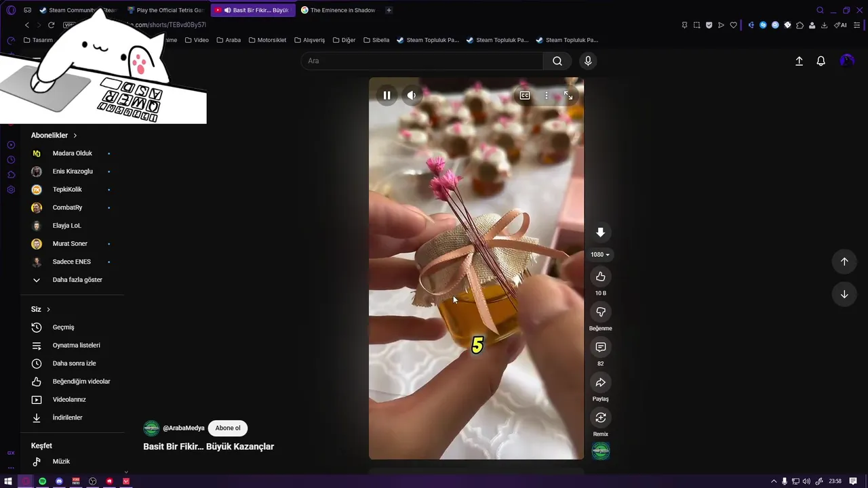Click the Windows Start button
868x488 pixels.
[x=8, y=481]
